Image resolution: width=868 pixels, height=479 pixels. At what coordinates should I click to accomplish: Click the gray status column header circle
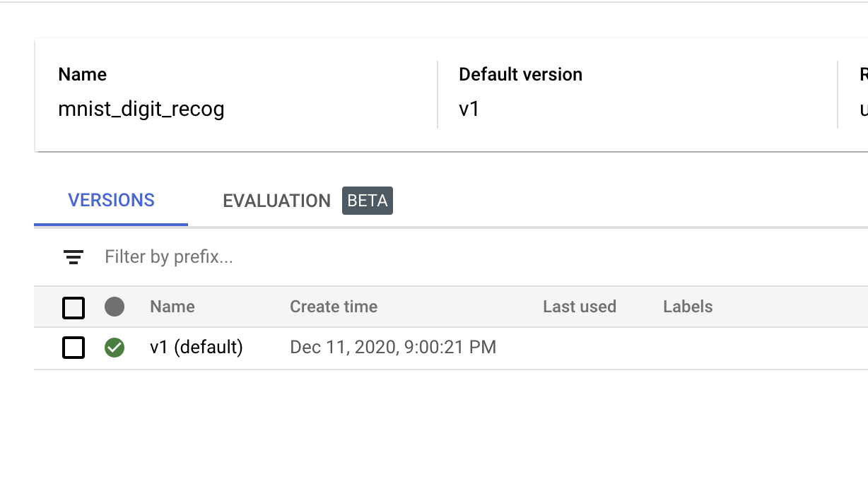click(115, 307)
